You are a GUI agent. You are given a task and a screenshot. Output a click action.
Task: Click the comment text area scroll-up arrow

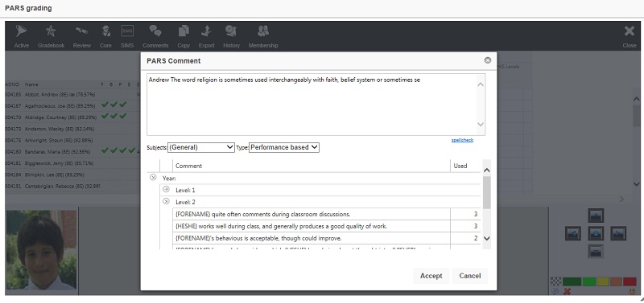[x=481, y=84]
